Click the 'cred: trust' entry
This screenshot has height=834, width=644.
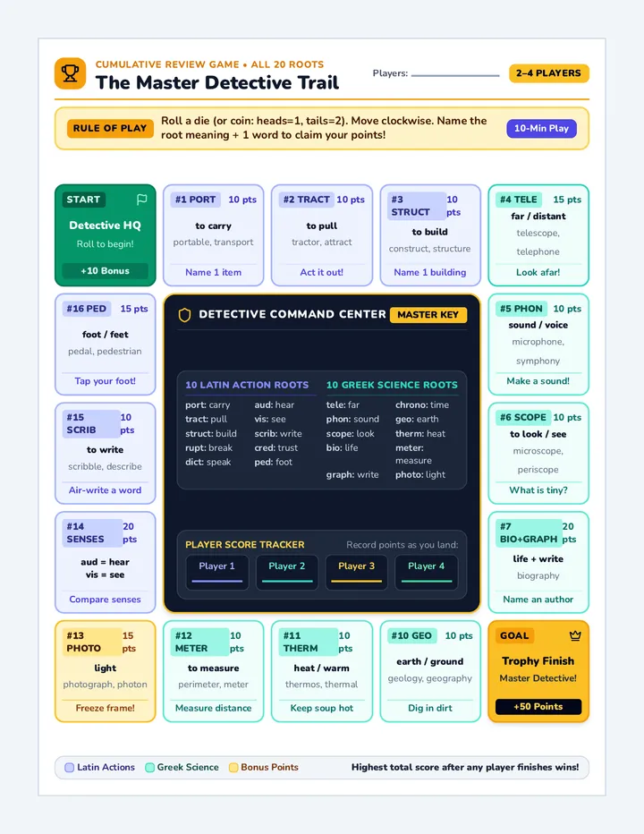(276, 447)
